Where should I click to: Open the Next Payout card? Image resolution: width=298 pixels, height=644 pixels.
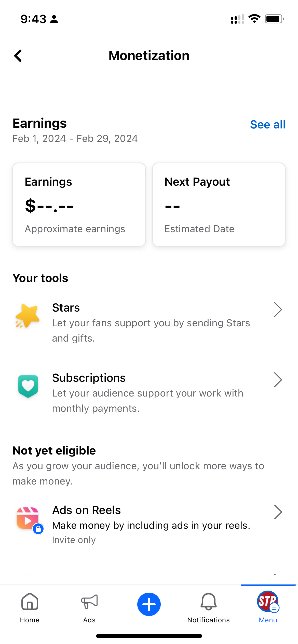click(219, 204)
